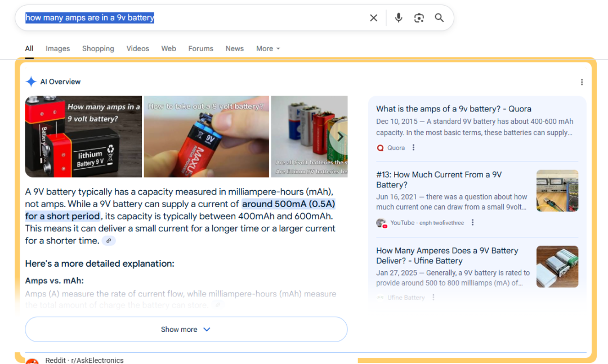This screenshot has height=364, width=608.
Task: Open 'How to take out a 9 volt battery?' thumbnail
Action: [x=206, y=137]
